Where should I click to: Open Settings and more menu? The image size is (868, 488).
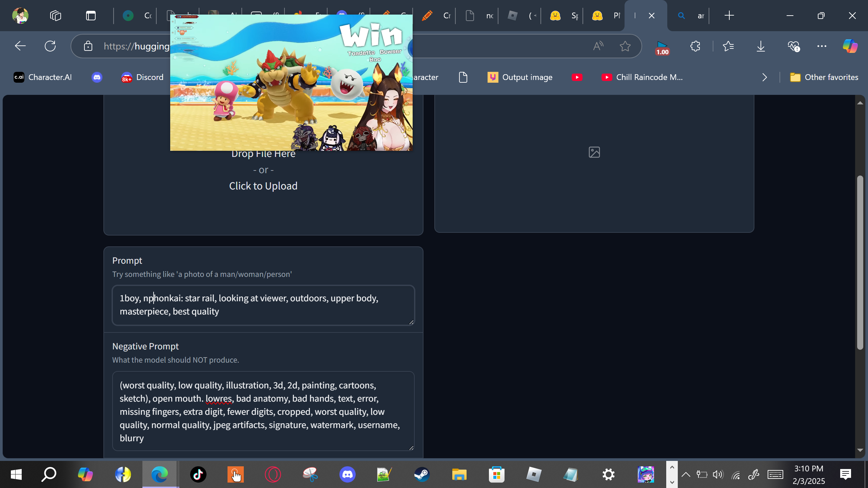(822, 46)
